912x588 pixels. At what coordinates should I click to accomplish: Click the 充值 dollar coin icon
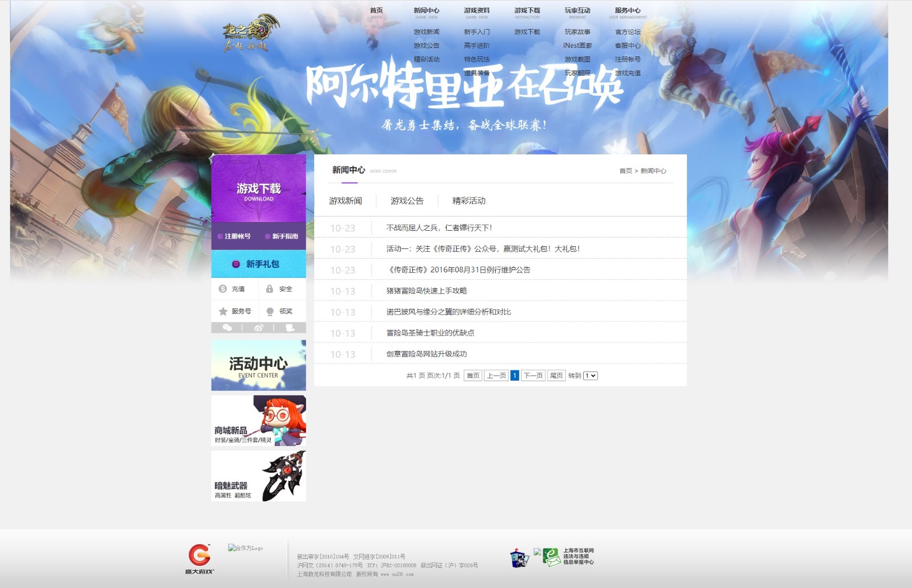click(223, 289)
